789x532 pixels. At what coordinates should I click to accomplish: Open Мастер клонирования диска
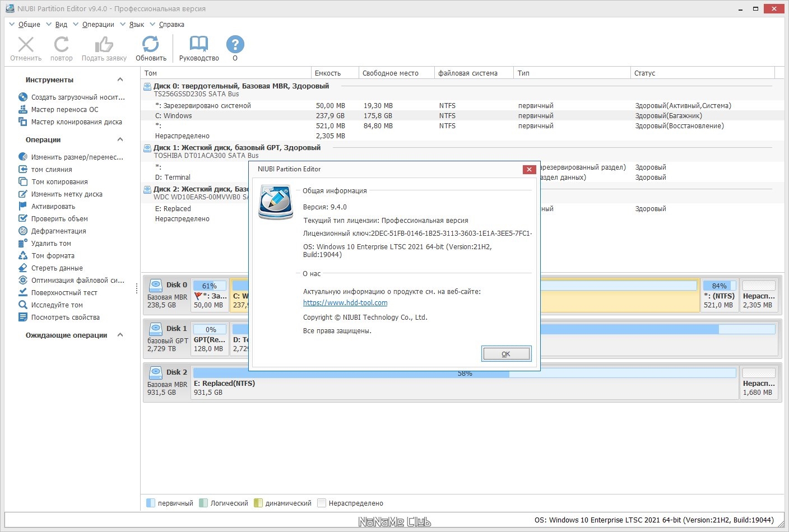pyautogui.click(x=70, y=122)
